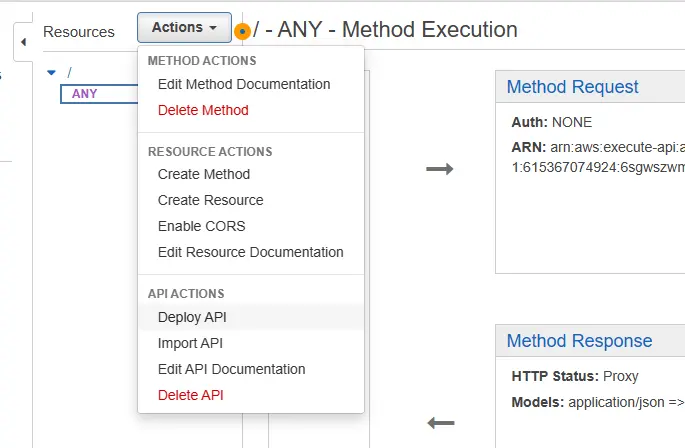This screenshot has width=685, height=448.
Task: Open Edit Resource Documentation
Action: coord(250,252)
